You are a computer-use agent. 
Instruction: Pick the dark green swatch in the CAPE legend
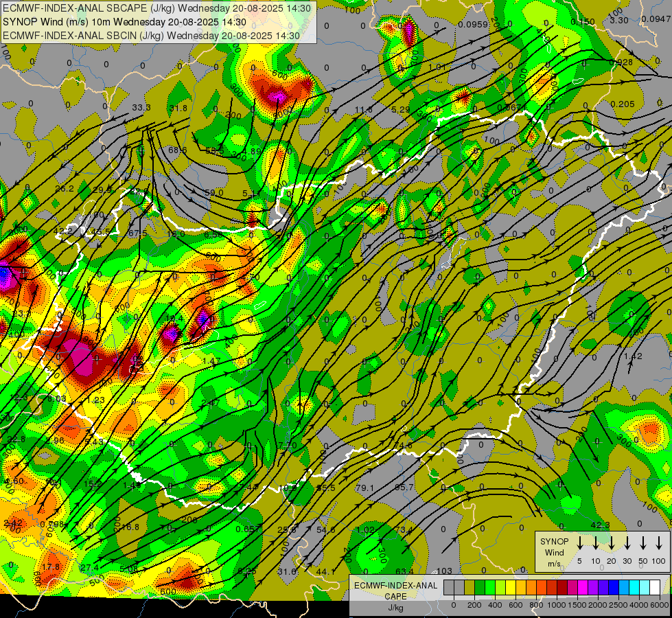pyautogui.click(x=480, y=587)
